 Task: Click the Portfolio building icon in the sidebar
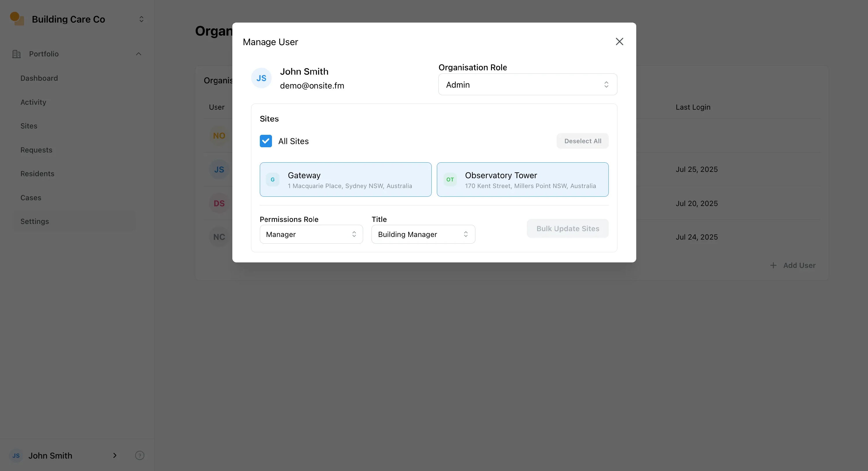16,54
